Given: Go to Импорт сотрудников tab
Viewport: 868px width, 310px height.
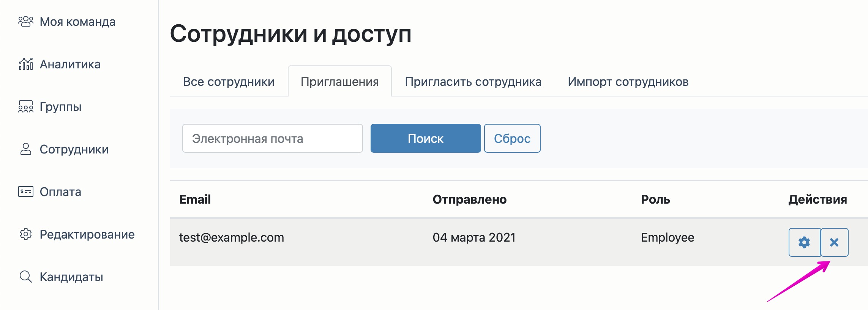Looking at the screenshot, I should tap(628, 82).
